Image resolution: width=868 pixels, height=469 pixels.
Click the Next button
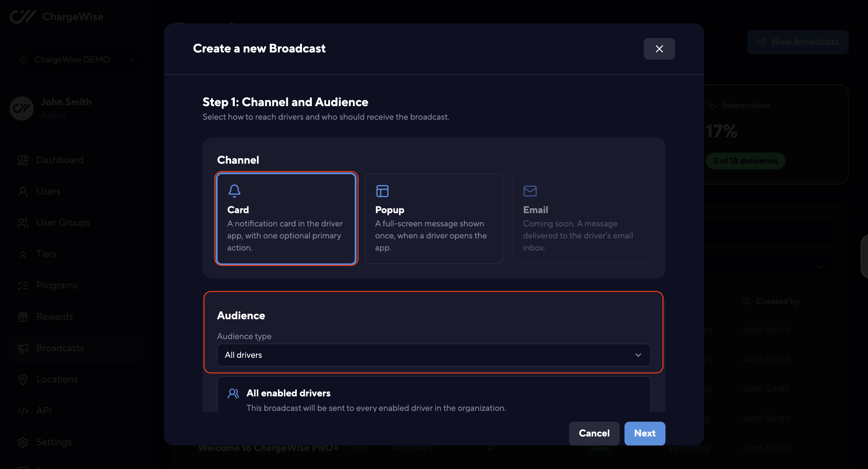(x=645, y=433)
